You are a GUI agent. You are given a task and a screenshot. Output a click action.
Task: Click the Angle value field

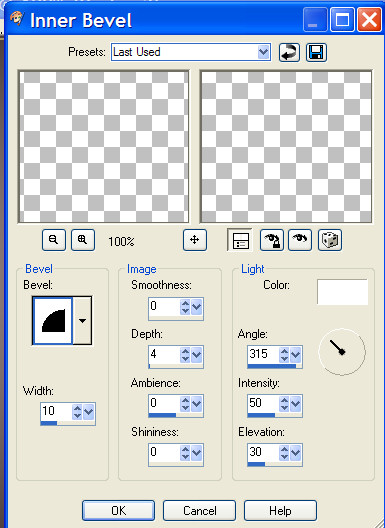pos(263,354)
